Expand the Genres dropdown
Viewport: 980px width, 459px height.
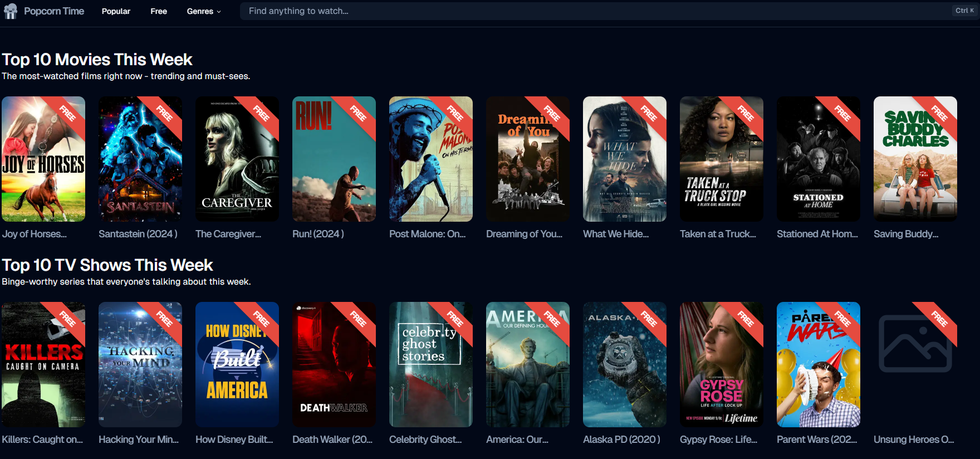pos(204,11)
